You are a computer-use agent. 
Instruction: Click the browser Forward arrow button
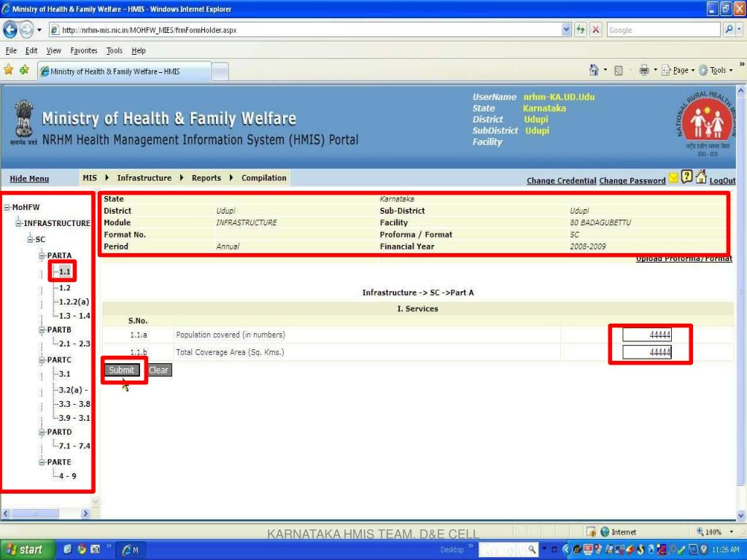coord(26,30)
